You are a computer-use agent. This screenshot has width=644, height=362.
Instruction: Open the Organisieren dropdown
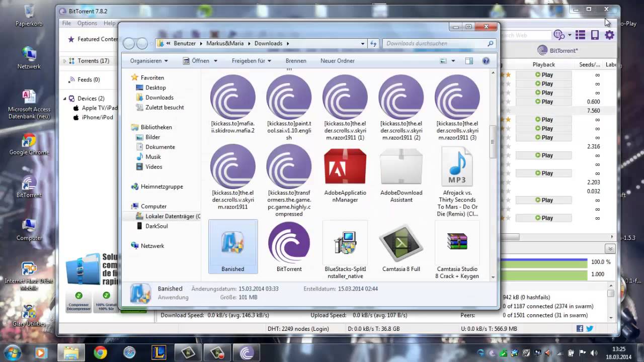click(149, 61)
